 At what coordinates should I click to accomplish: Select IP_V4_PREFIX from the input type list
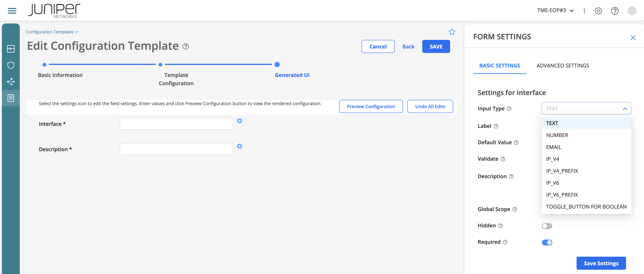point(562,171)
